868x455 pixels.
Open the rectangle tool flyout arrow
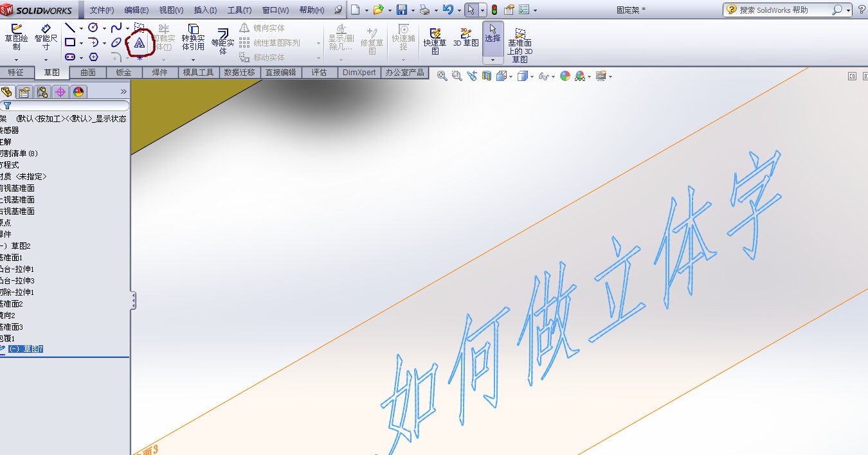coord(81,42)
